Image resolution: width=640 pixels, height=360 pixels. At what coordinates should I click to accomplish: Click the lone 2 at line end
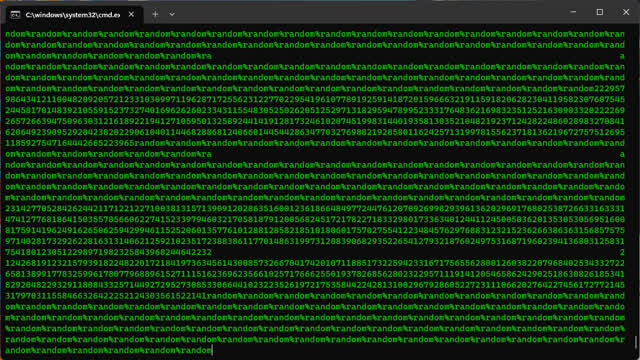622,252
